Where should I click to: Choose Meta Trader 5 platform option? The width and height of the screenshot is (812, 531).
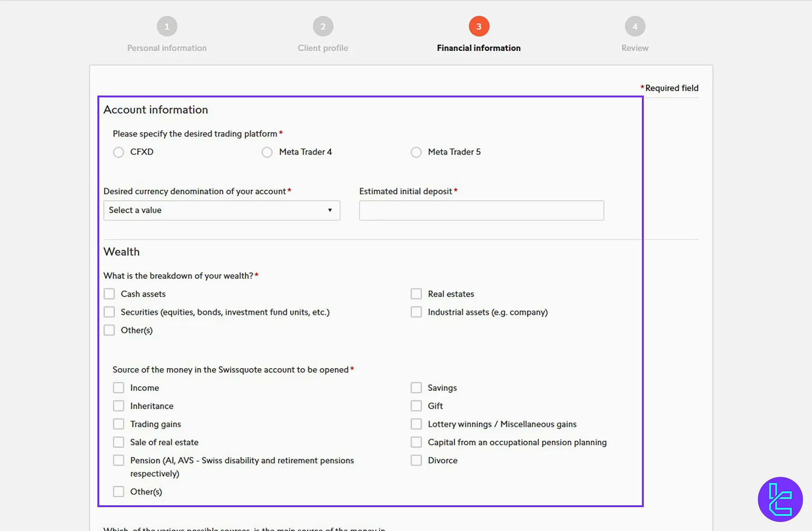pos(416,152)
